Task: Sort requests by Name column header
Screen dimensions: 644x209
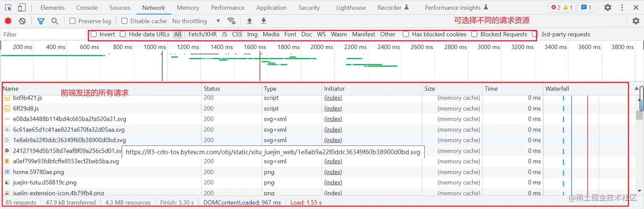Action: [x=102, y=89]
